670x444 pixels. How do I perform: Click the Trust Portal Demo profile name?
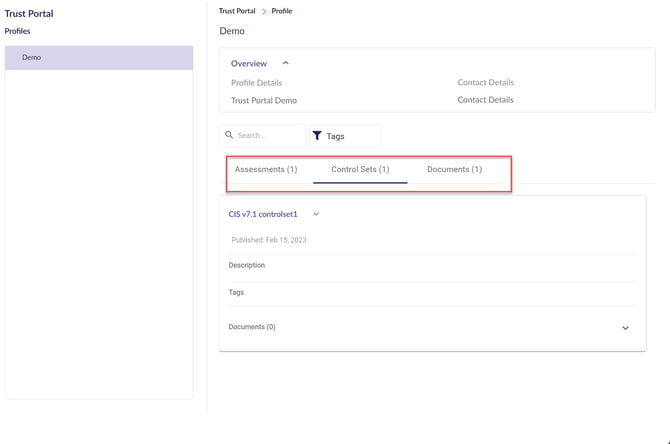point(264,100)
